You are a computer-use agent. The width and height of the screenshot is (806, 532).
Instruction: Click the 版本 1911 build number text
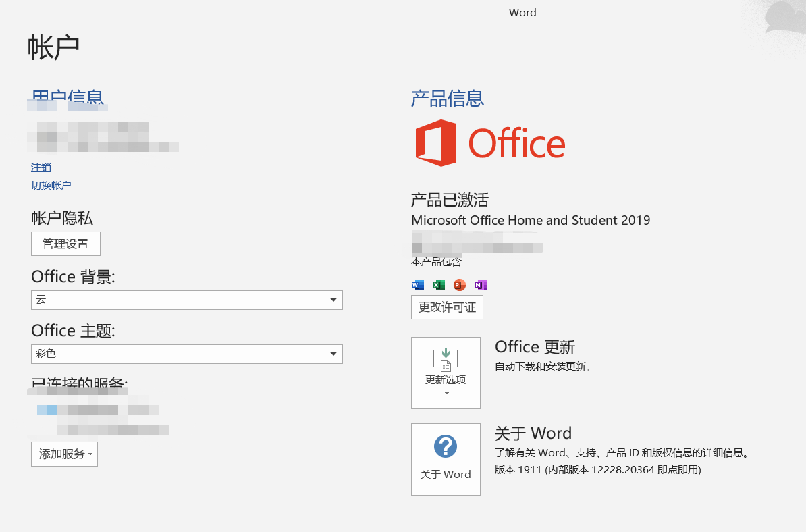pos(597,470)
